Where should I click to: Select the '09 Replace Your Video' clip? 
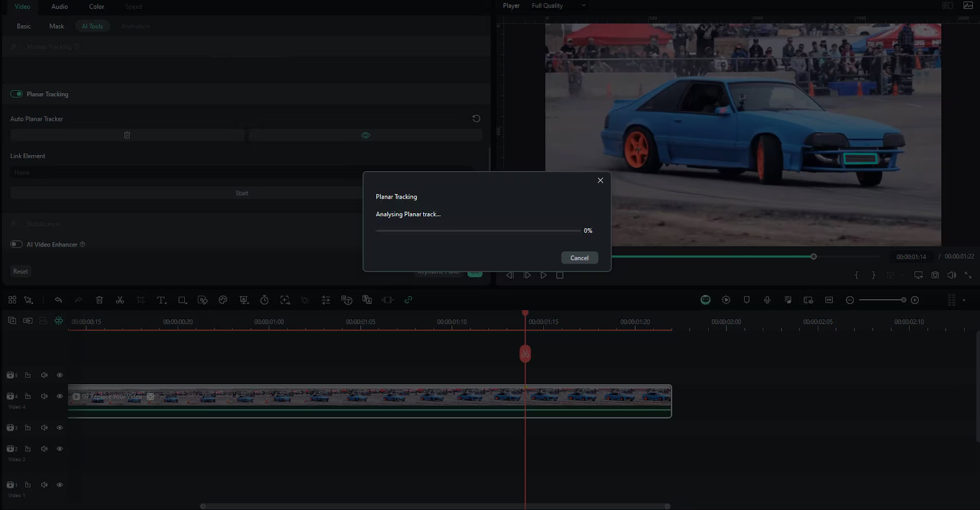tap(370, 401)
